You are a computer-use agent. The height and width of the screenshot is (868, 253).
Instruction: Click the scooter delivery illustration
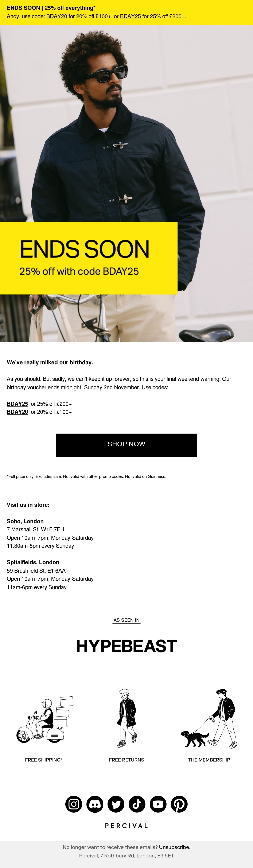click(x=45, y=719)
